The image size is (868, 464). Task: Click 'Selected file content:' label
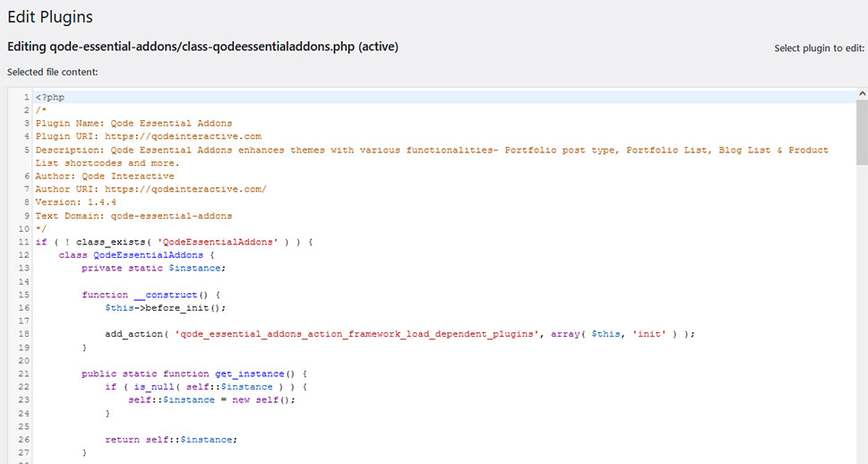coord(53,72)
